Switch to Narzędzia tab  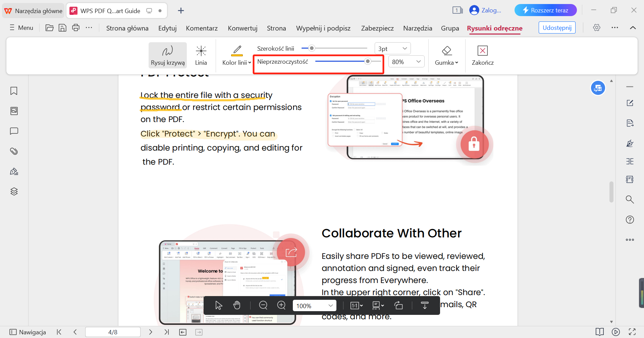click(x=418, y=28)
